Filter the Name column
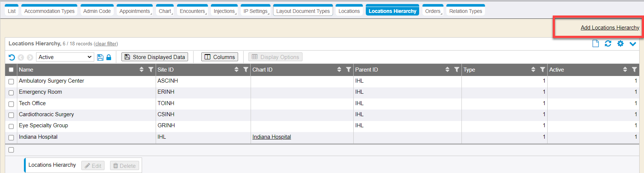 click(151, 70)
